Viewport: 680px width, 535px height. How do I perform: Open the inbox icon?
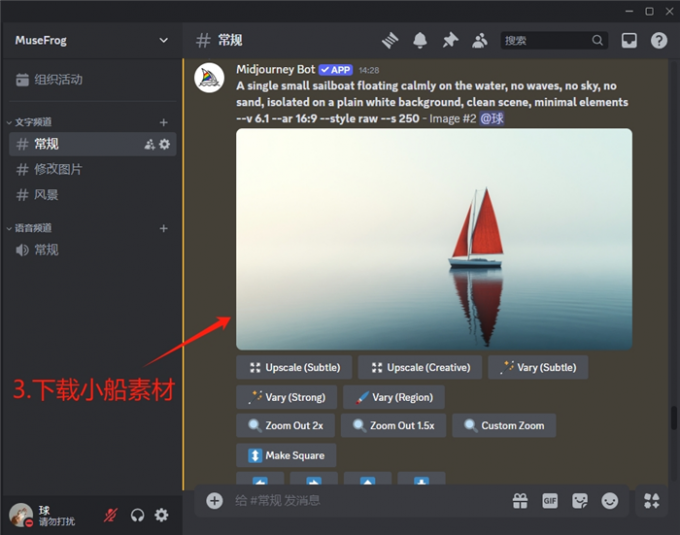629,40
